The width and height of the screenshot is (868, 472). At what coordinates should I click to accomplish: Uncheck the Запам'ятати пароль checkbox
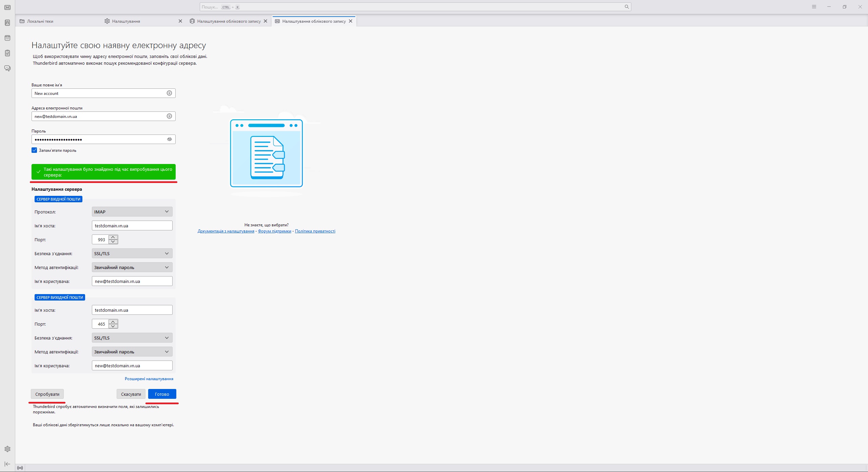(34, 150)
